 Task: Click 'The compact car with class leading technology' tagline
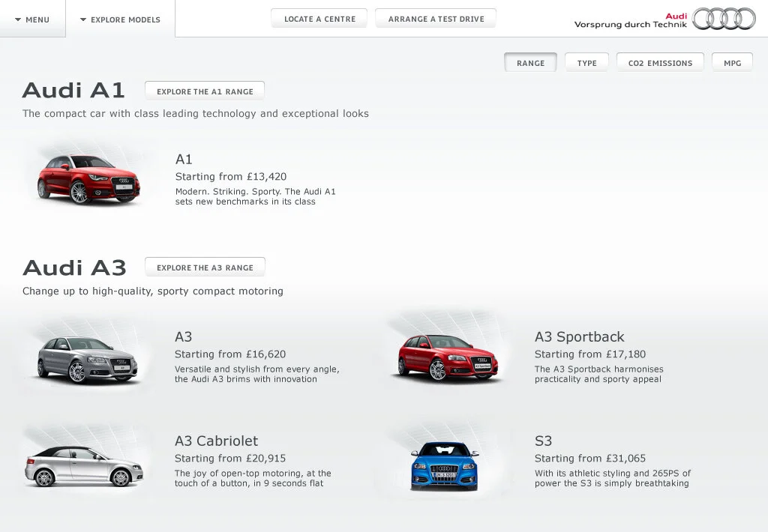tap(196, 114)
